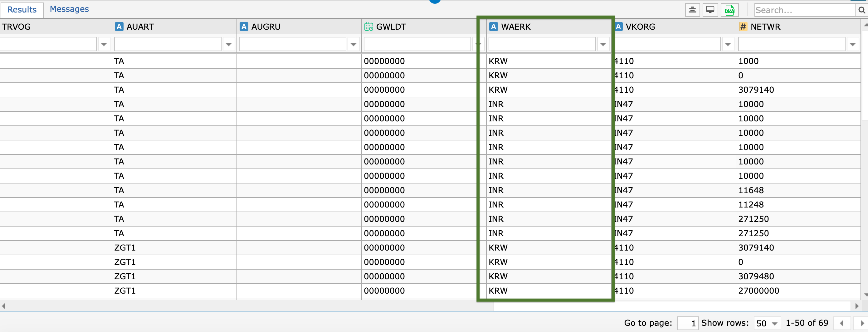Click the NETWR number type icon

(x=743, y=27)
